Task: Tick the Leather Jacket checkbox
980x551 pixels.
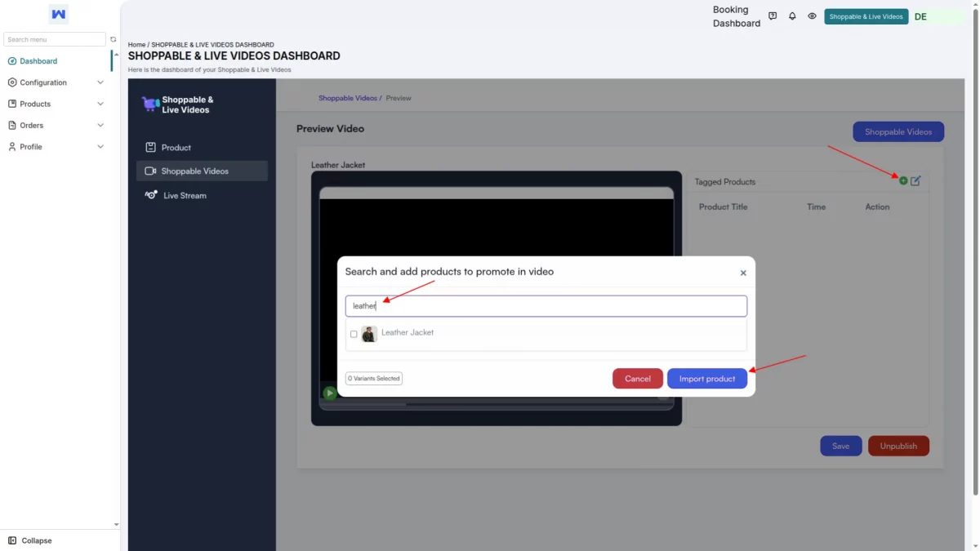Action: coord(354,334)
